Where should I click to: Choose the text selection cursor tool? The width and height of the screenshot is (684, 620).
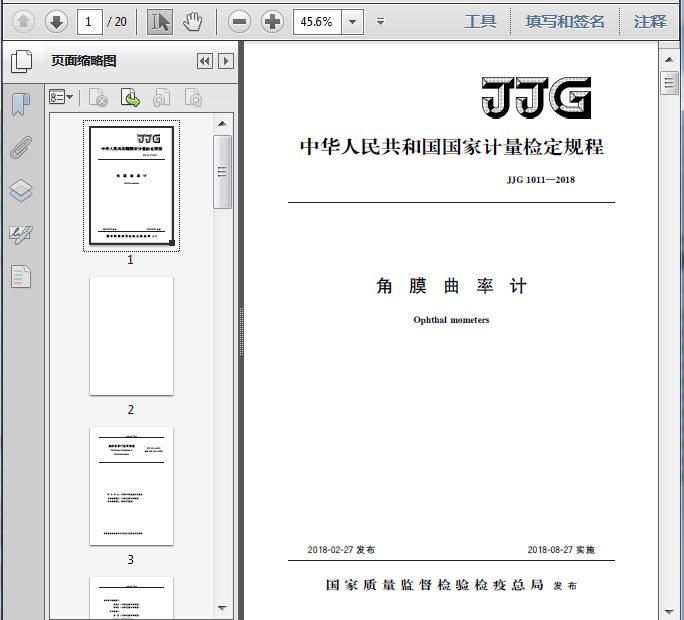point(160,21)
